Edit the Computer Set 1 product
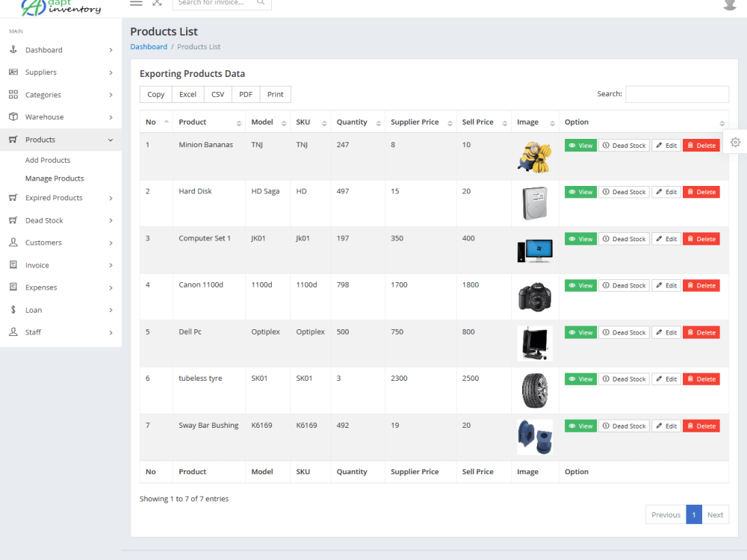The image size is (747, 560). click(666, 239)
